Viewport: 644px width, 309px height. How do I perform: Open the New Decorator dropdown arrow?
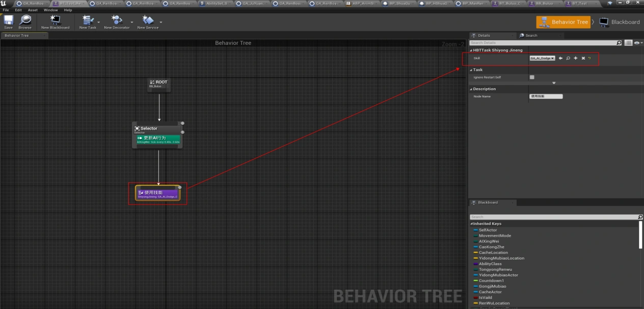click(132, 22)
